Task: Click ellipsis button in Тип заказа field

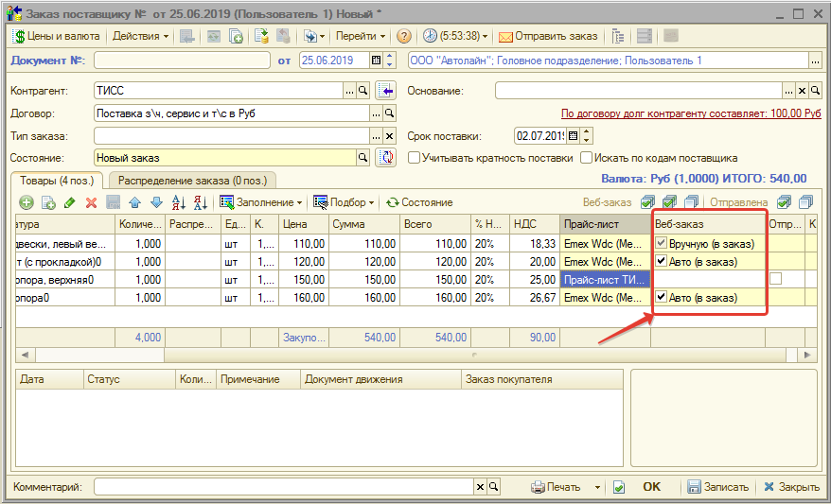Action: coord(376,136)
